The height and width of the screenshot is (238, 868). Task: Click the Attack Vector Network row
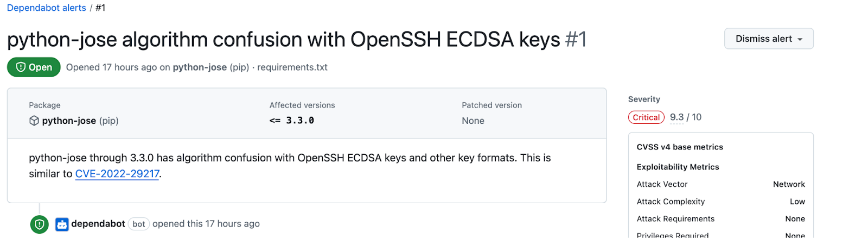pos(720,185)
